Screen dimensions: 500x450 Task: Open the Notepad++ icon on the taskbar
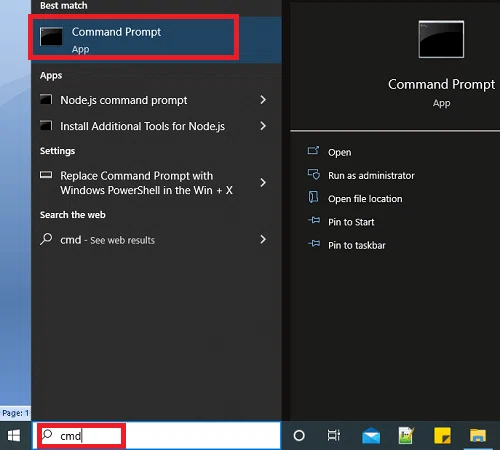point(406,436)
